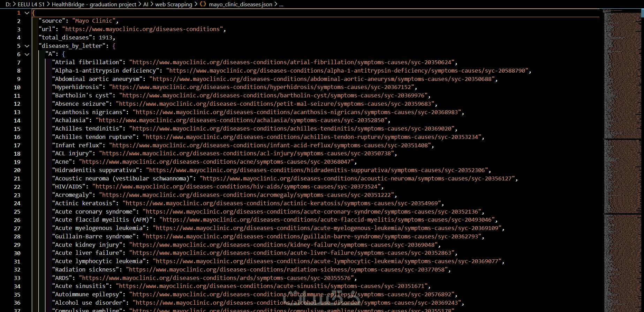This screenshot has width=644, height=312.
Task: Open the ARDS URL link
Action: [x=217, y=278]
